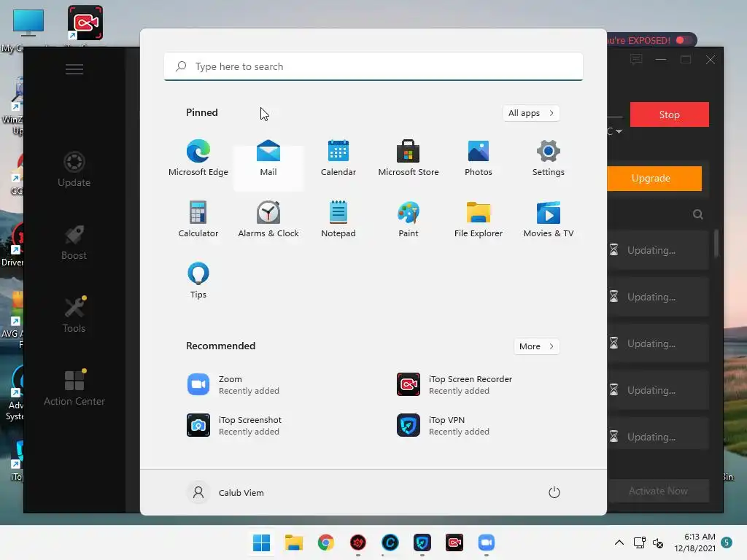Launch Google Chrome from taskbar
The image size is (747, 560).
pos(326,542)
